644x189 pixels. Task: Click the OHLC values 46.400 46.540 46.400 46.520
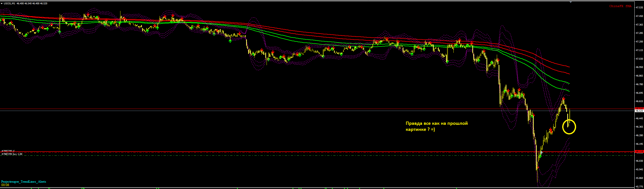click(x=32, y=4)
